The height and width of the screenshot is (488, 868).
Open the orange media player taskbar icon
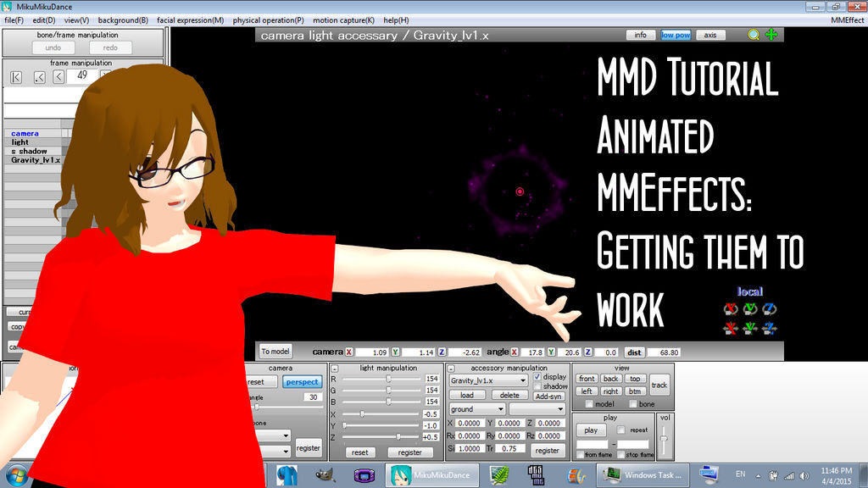(576, 475)
